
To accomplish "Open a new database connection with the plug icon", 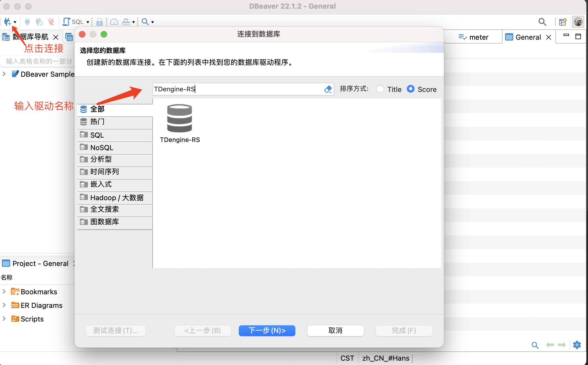I will [7, 22].
